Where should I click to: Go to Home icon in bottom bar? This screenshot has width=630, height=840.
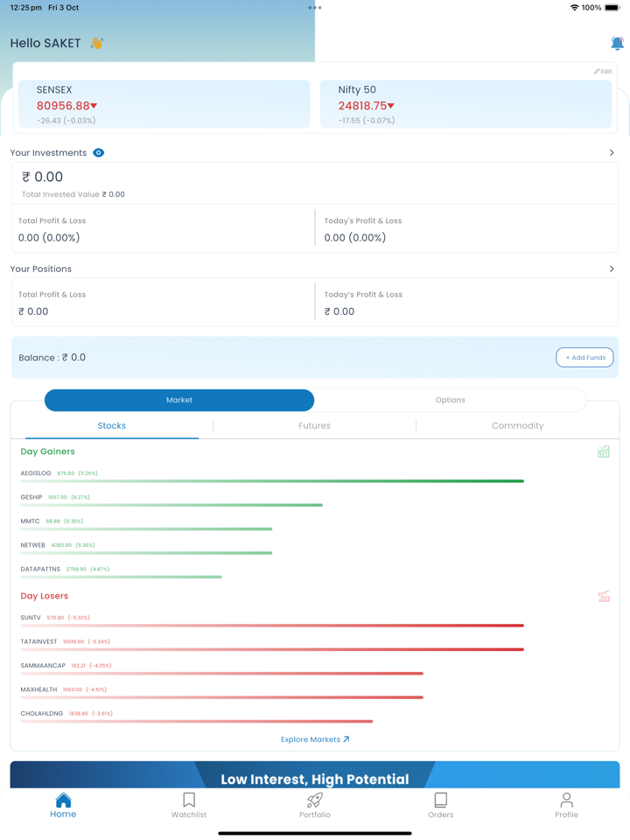tap(63, 800)
